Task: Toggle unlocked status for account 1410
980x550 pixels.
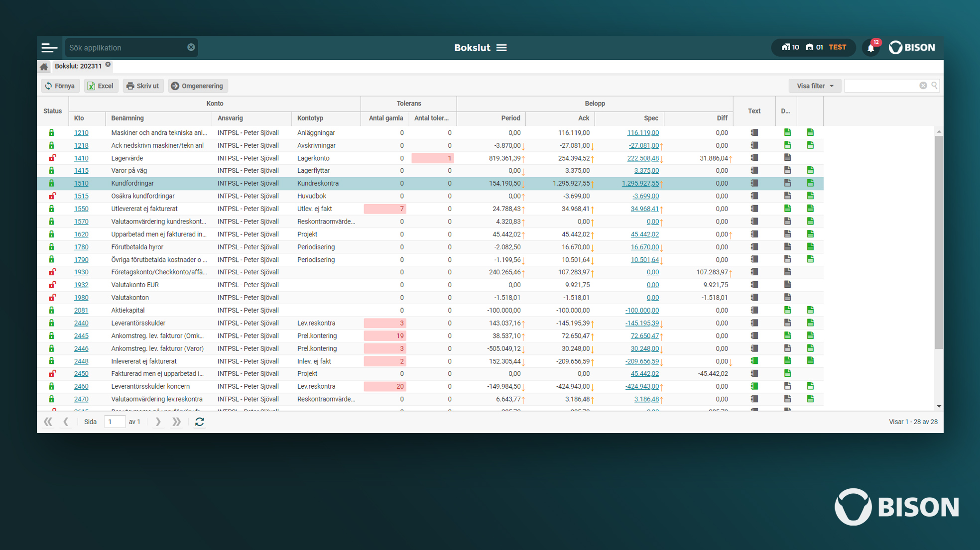Action: click(x=52, y=158)
